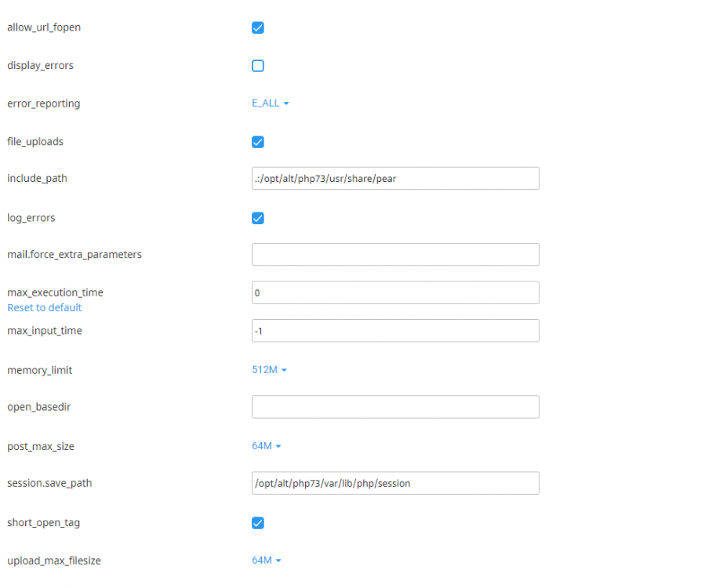Click the include_path text field

coord(394,178)
